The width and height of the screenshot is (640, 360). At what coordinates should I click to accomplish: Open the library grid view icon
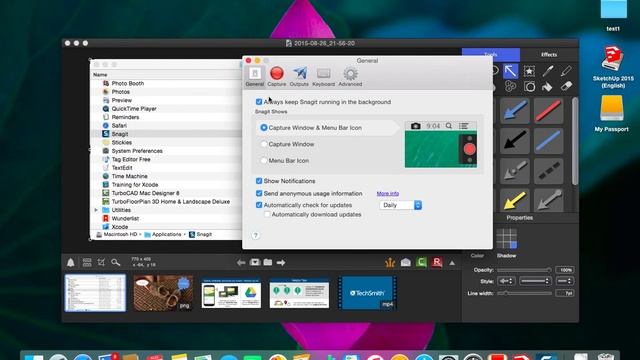pyautogui.click(x=87, y=262)
